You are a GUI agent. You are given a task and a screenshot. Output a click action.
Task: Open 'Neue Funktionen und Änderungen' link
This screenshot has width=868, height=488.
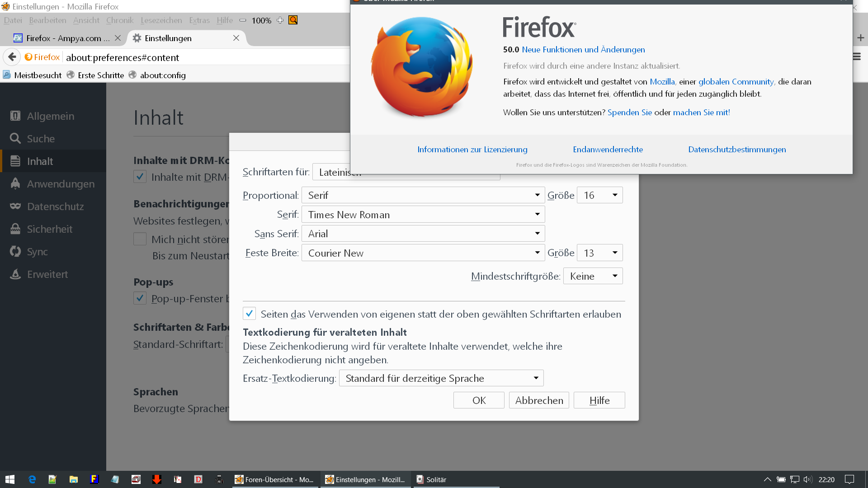(583, 50)
